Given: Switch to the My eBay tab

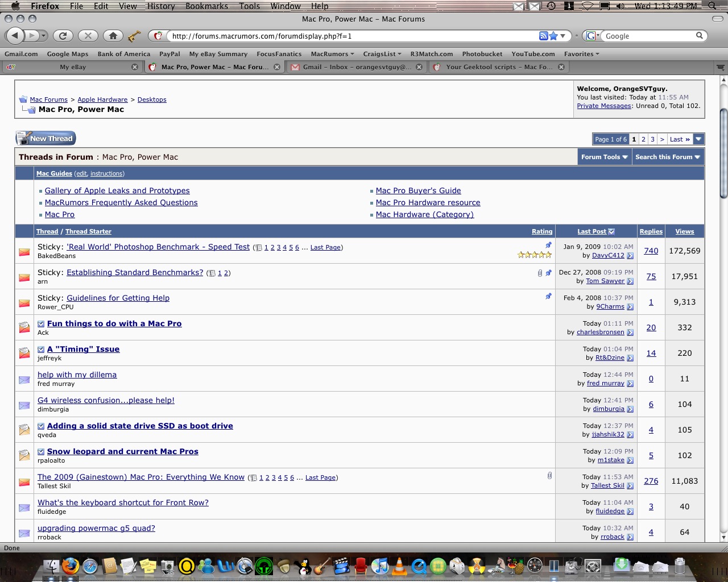Looking at the screenshot, I should (72, 67).
